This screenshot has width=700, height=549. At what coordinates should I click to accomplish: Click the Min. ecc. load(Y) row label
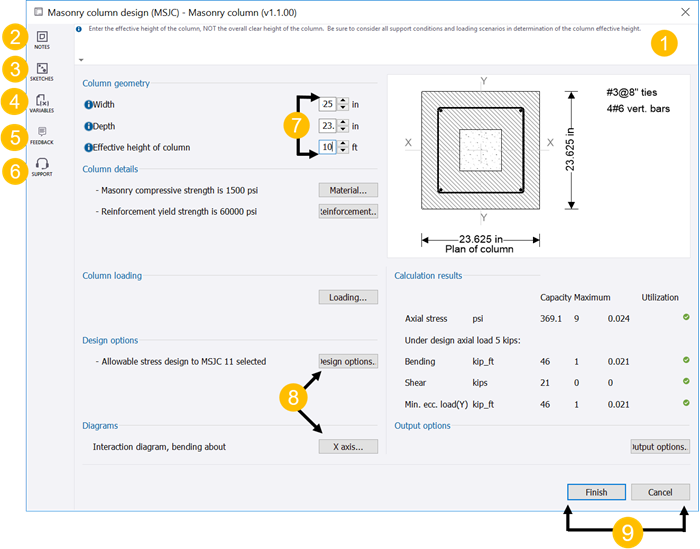[x=436, y=404]
